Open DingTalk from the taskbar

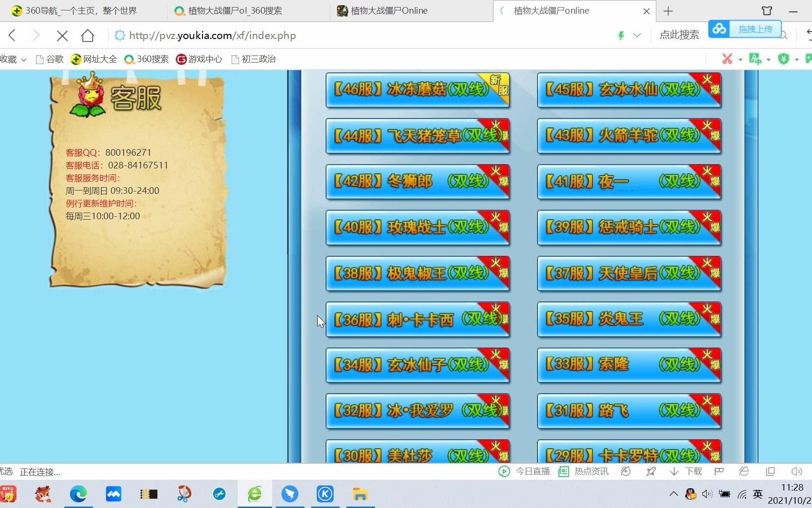pyautogui.click(x=290, y=494)
